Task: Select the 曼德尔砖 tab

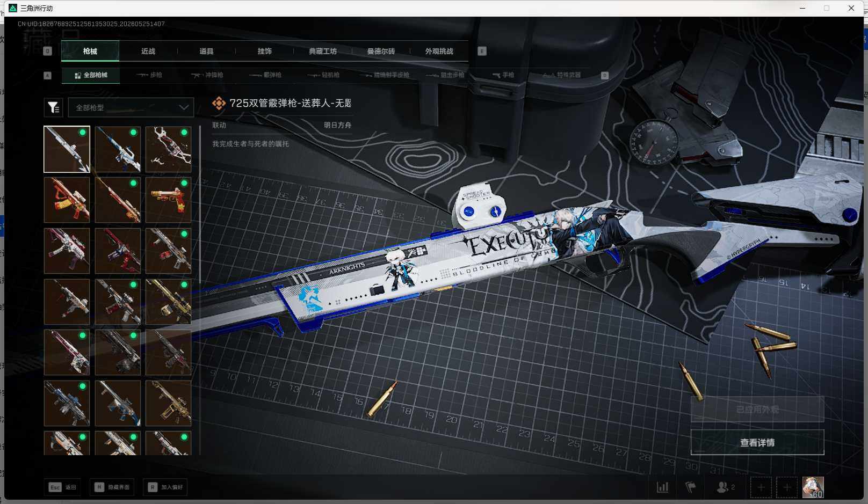Action: (381, 51)
